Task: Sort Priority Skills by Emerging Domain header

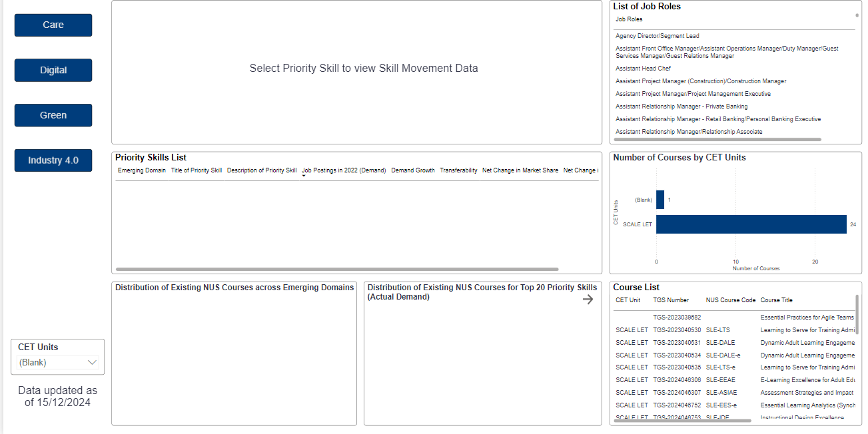Action: (142, 170)
